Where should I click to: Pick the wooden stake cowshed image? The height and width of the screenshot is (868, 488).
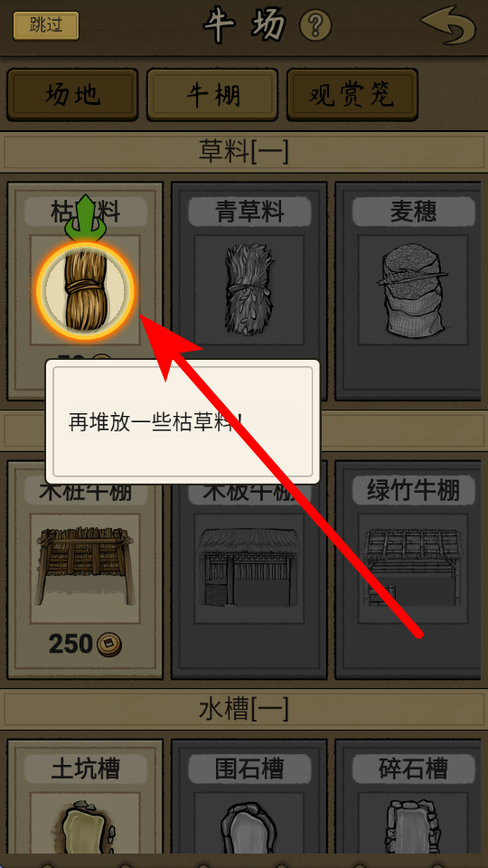click(x=85, y=566)
